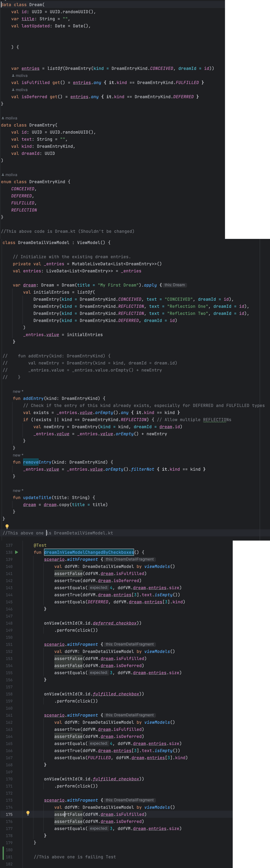
Task: Click DEFERRED constant on line 145
Action: coord(98,602)
